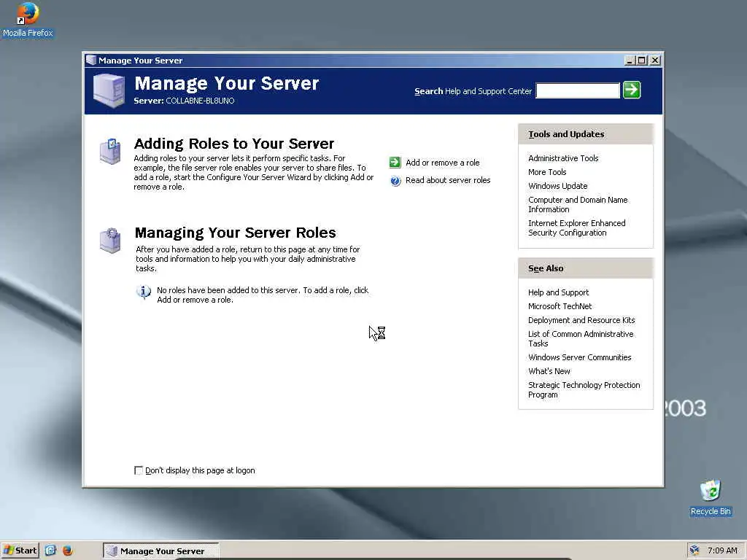Click the green Add or remove a role arrow icon
Viewport: 747px width, 560px height.
tap(395, 163)
